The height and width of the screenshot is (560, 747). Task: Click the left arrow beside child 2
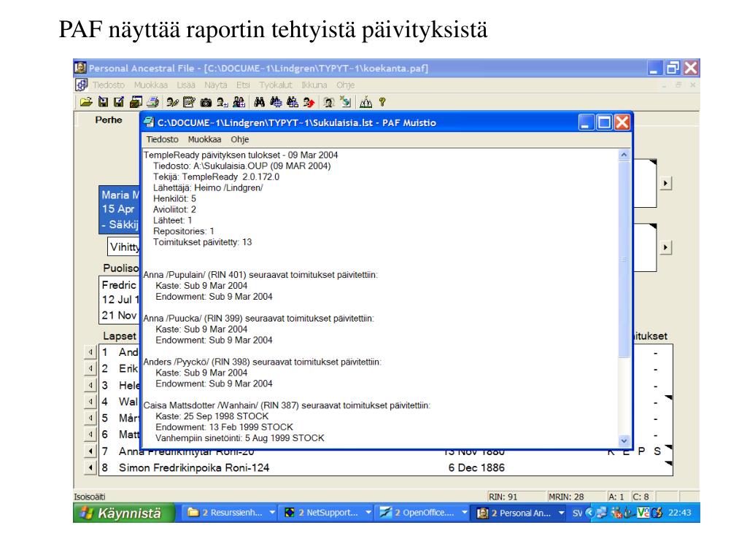(90, 368)
